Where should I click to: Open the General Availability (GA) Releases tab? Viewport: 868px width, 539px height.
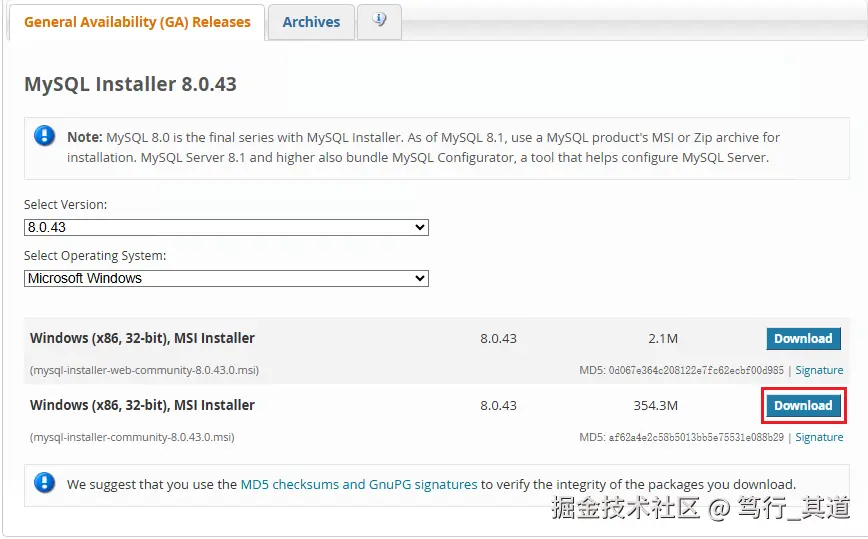click(137, 22)
